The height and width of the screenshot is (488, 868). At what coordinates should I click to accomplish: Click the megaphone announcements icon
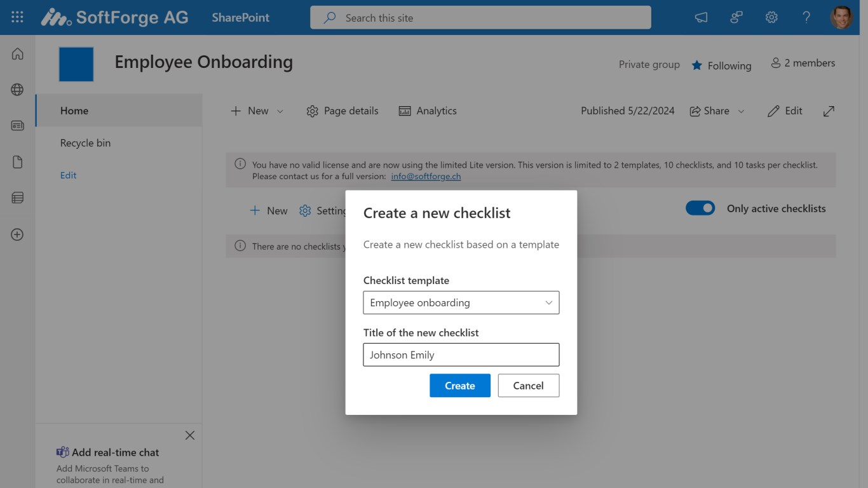point(701,17)
